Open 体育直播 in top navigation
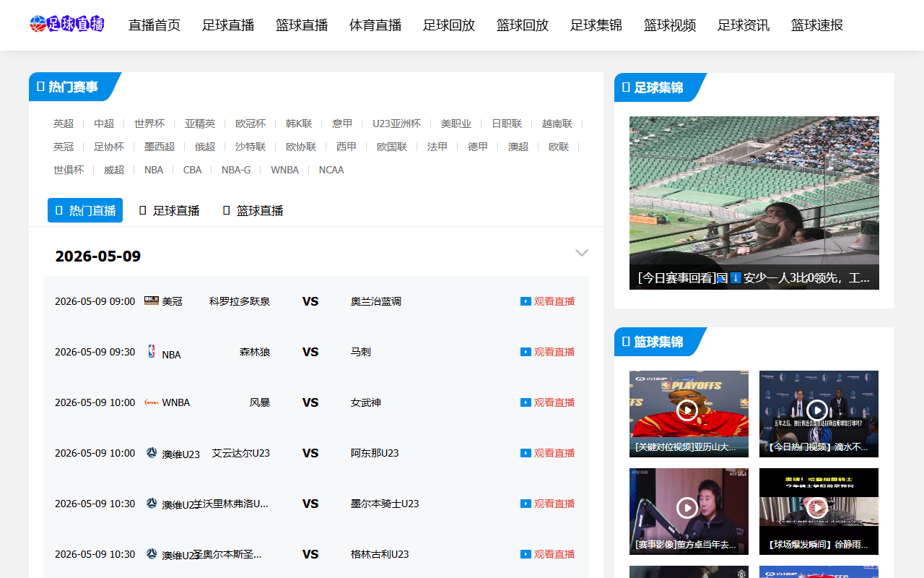This screenshot has width=924, height=578. 375,25
